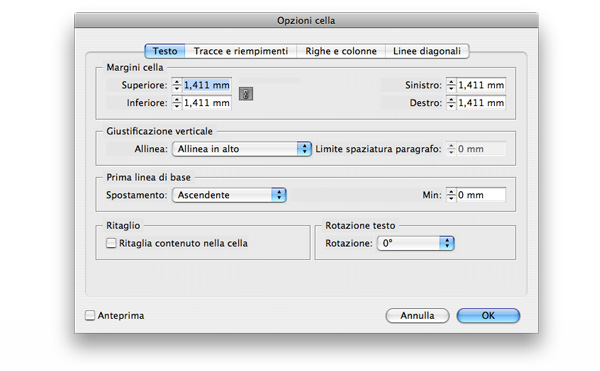This screenshot has height=371, width=600.
Task: Switch to Righe e colonne tab
Action: coord(341,51)
